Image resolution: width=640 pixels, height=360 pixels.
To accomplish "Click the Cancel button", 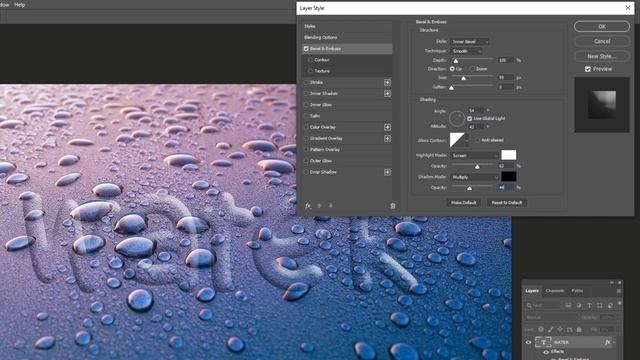I will point(602,41).
